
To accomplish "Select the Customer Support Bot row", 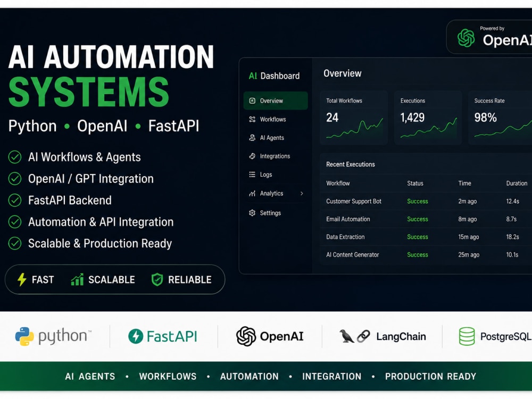I will (x=426, y=201).
